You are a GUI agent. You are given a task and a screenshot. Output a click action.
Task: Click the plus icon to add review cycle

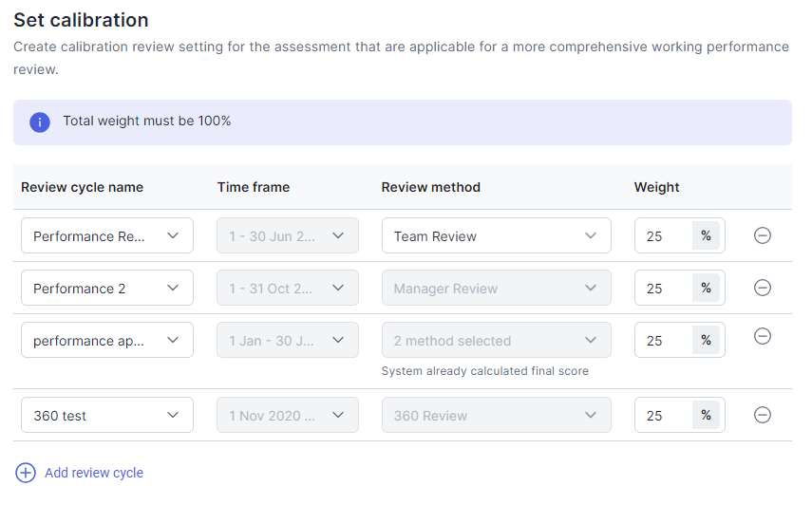tap(26, 473)
